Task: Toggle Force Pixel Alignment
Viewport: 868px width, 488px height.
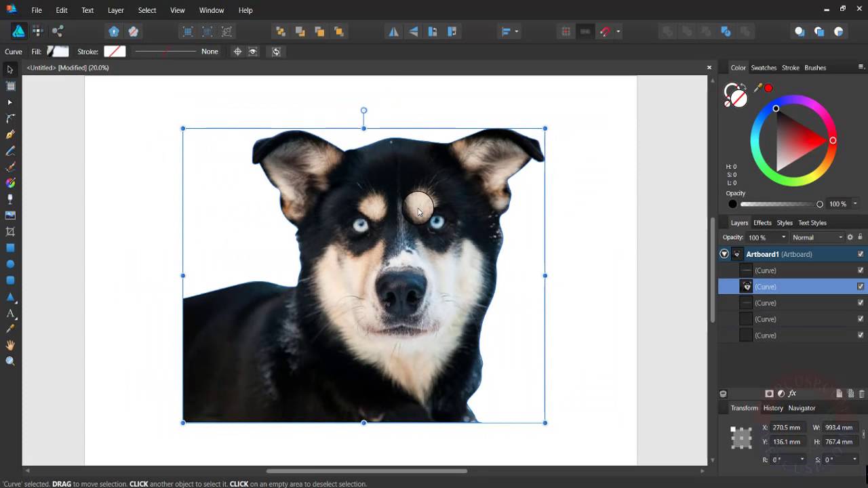Action: [566, 31]
